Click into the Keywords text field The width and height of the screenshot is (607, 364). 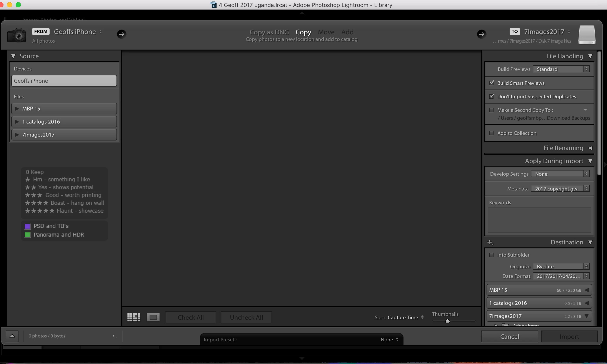click(539, 220)
